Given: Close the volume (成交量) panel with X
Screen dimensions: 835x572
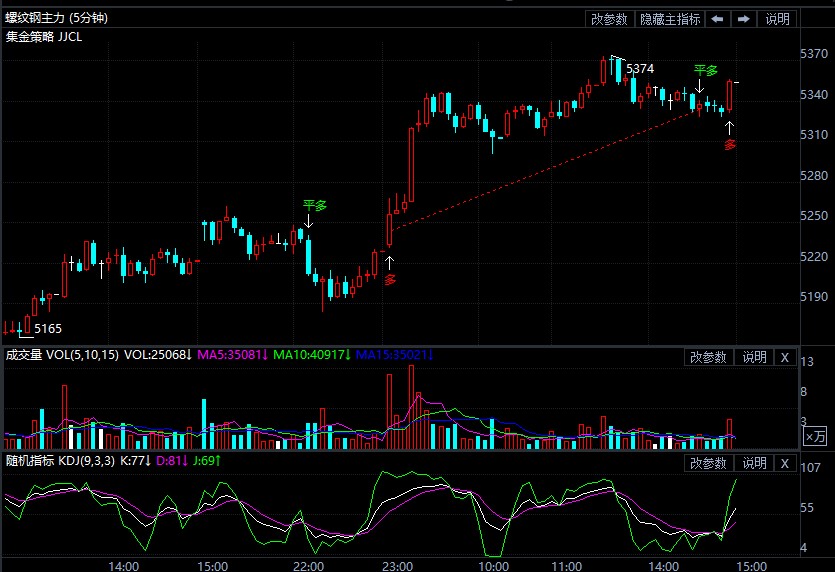Looking at the screenshot, I should tap(785, 357).
